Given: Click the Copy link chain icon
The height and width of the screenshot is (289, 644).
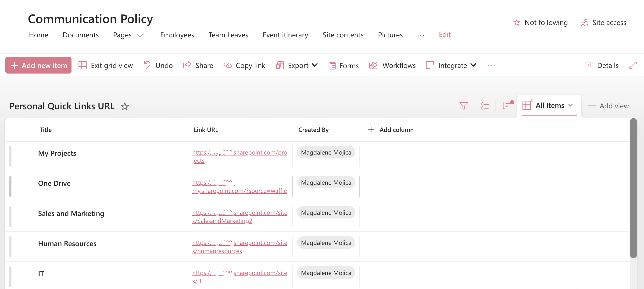Looking at the screenshot, I should click(228, 65).
